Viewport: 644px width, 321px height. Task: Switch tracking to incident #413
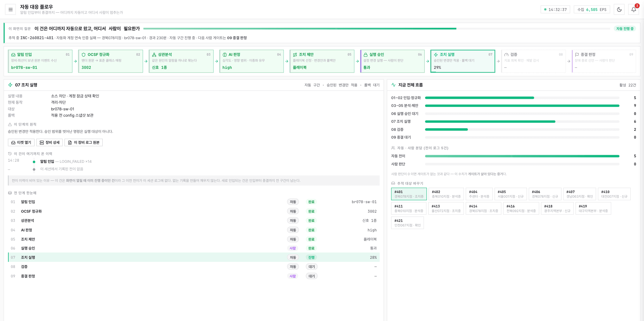[x=446, y=208]
